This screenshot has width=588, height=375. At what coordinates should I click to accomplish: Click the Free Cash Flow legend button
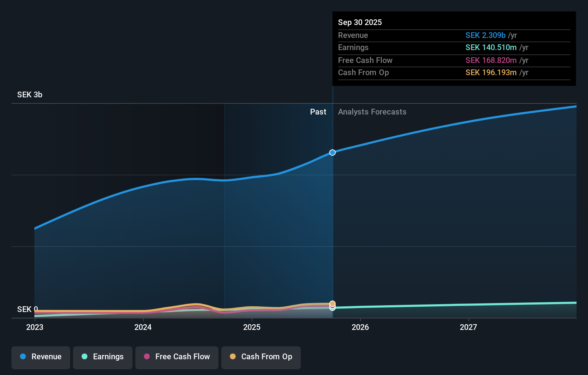(177, 357)
